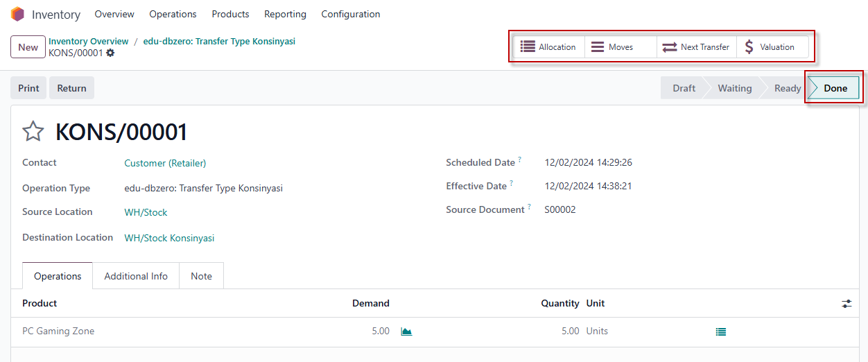Viewport: 868px width, 362px height.
Task: Open the gear actions menu beside KONS/00001
Action: coord(110,53)
